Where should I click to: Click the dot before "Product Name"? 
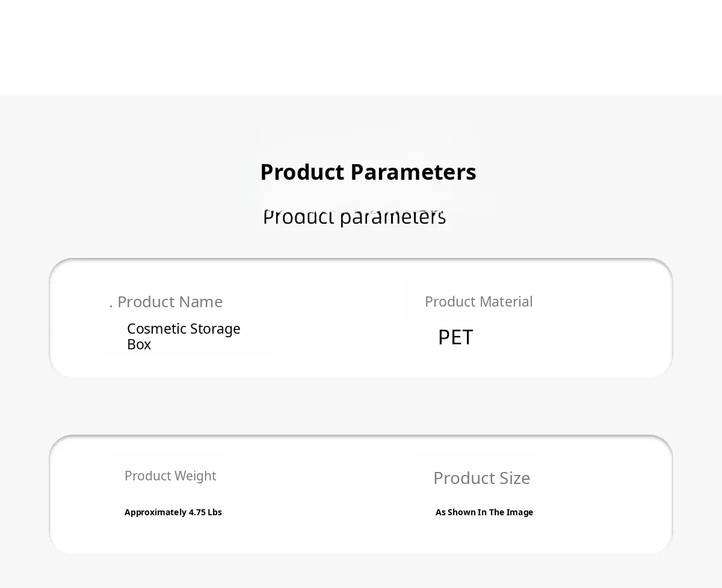point(111,307)
